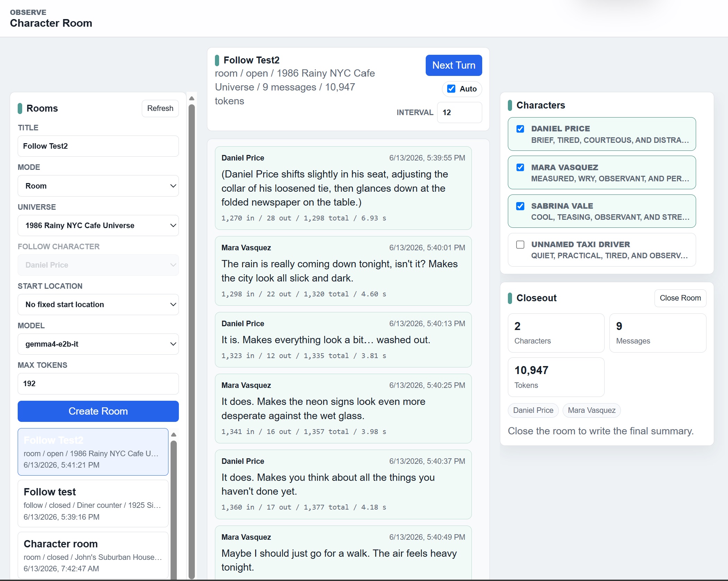Refresh the Rooms list

160,109
